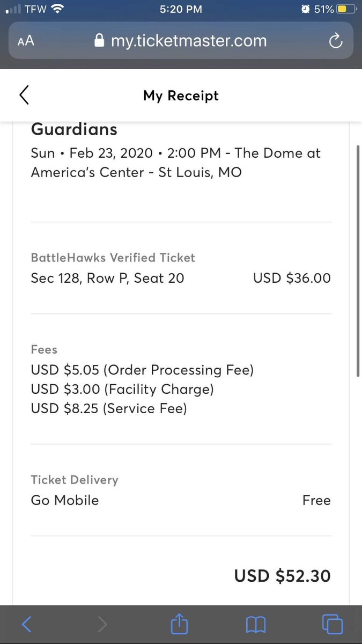Open the Safari bookmarks book icon

click(256, 624)
